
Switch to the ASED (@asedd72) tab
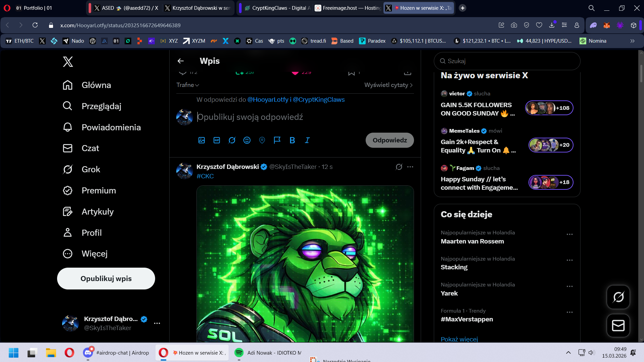coord(126,8)
